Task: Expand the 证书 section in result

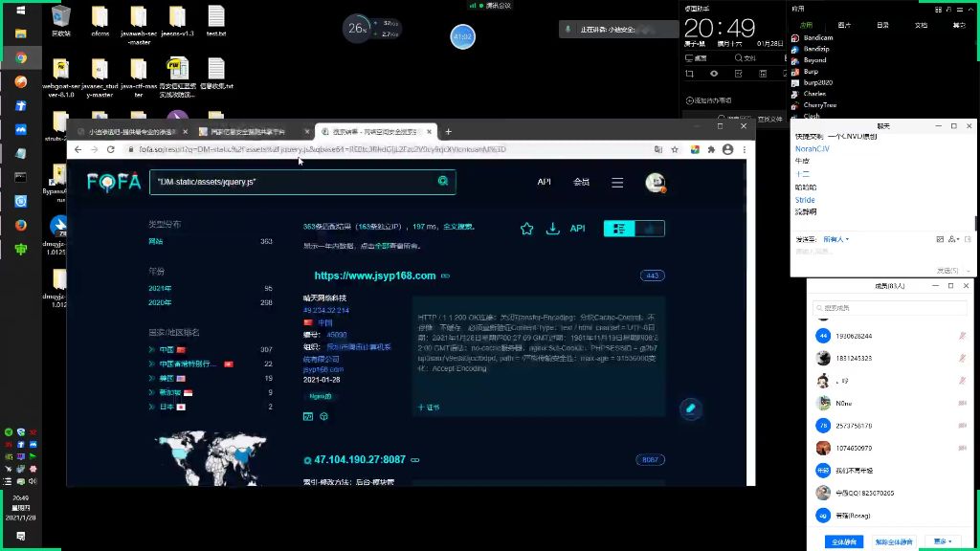Action: tap(429, 408)
